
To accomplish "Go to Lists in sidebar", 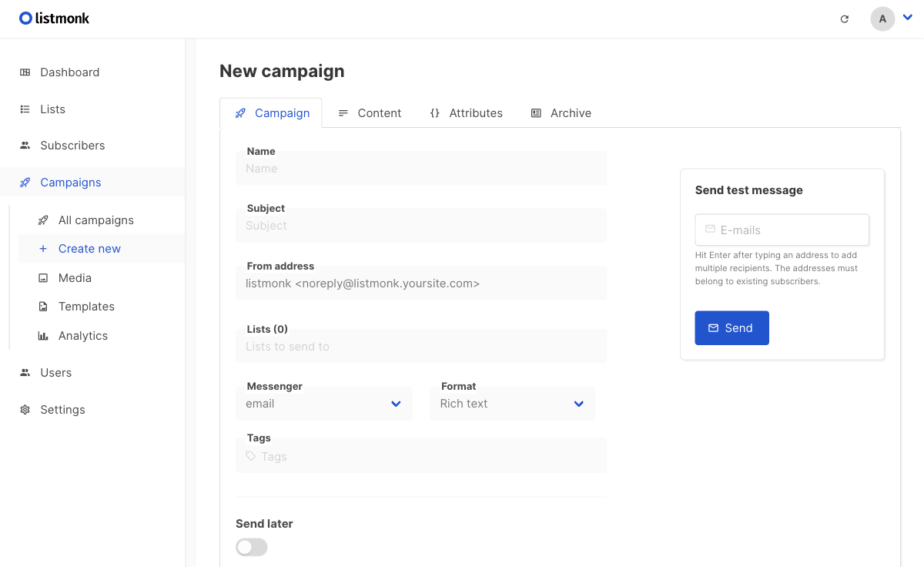I will [92, 109].
